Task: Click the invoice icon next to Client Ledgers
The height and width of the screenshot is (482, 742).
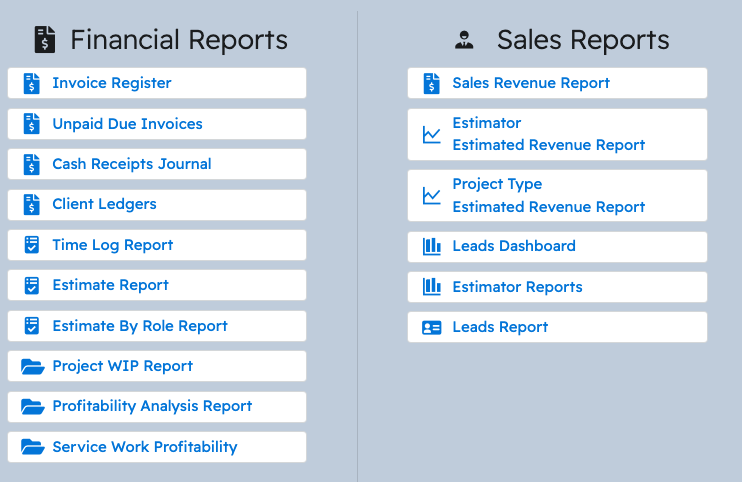Action: coord(32,204)
